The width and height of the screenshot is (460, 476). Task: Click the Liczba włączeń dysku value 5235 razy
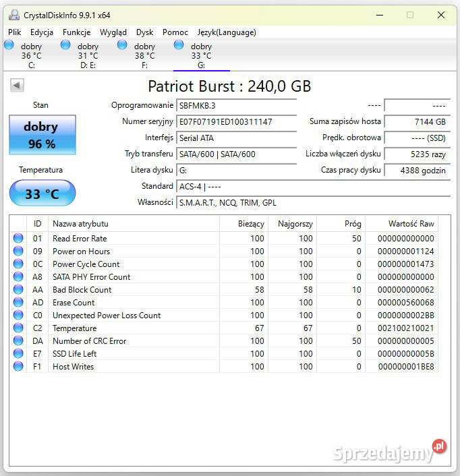coord(418,154)
